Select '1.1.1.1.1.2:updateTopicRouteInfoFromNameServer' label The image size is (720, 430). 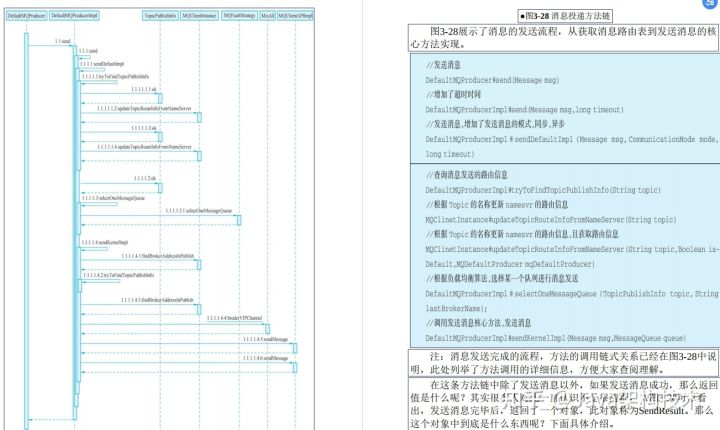[x=144, y=108]
